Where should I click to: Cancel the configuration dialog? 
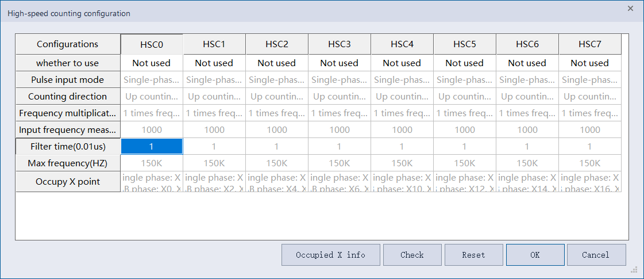tap(595, 255)
